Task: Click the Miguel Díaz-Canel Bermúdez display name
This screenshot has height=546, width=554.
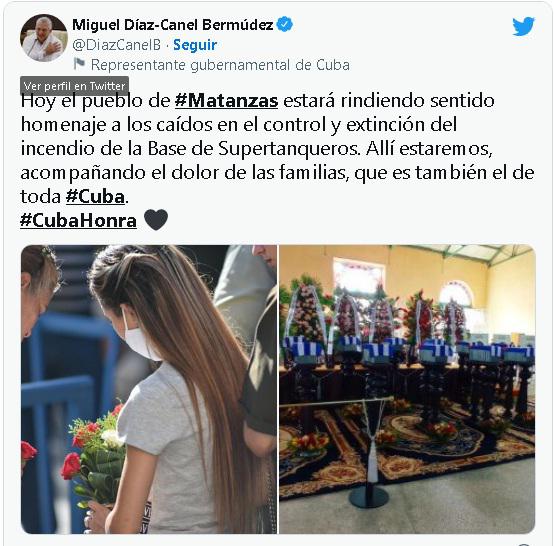Action: coord(173,25)
